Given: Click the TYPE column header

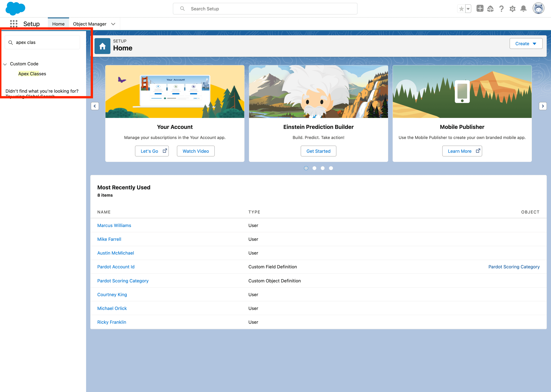Looking at the screenshot, I should 254,212.
